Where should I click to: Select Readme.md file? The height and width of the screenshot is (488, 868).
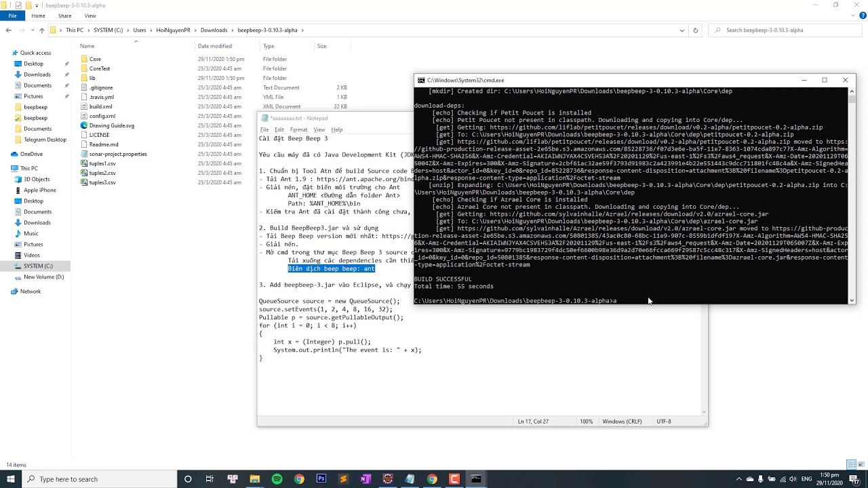[x=104, y=144]
